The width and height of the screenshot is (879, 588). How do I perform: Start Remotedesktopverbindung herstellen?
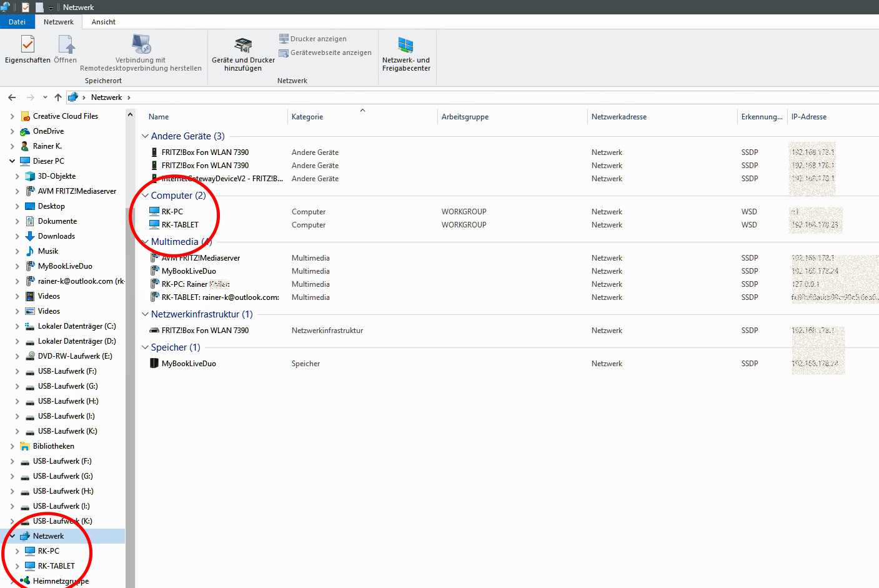click(141, 53)
